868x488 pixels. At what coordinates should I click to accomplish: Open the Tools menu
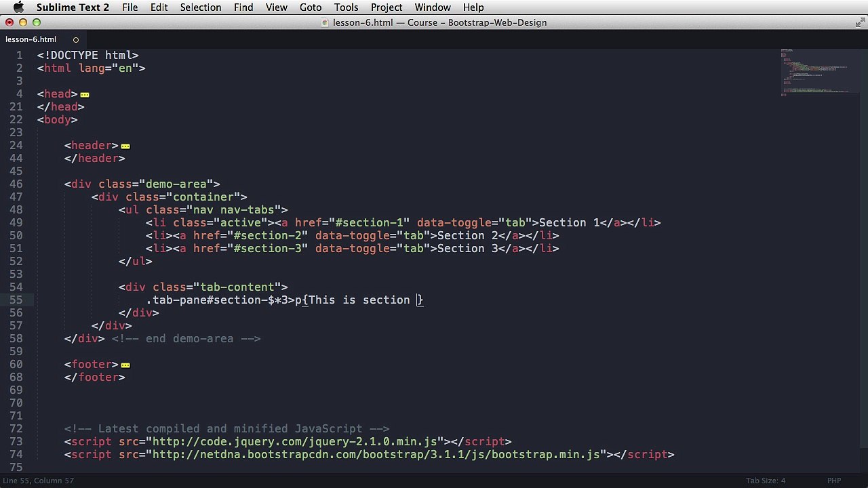pyautogui.click(x=346, y=7)
